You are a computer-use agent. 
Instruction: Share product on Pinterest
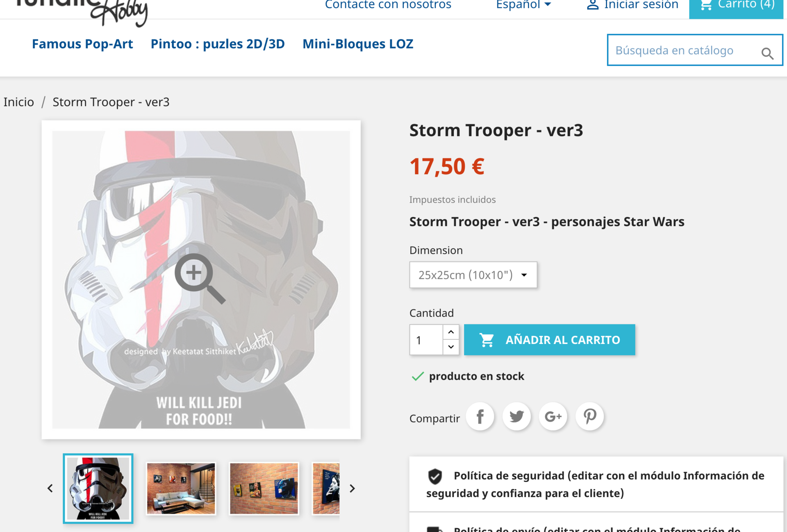pos(589,417)
